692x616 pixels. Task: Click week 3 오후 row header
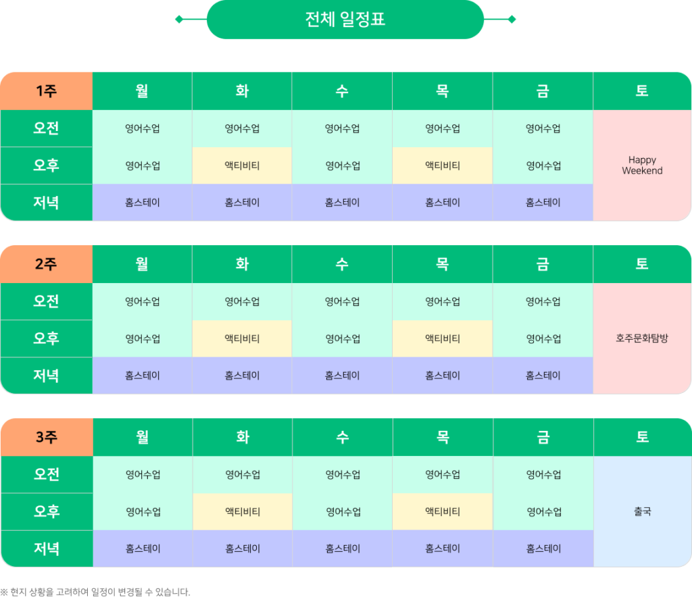(x=46, y=511)
